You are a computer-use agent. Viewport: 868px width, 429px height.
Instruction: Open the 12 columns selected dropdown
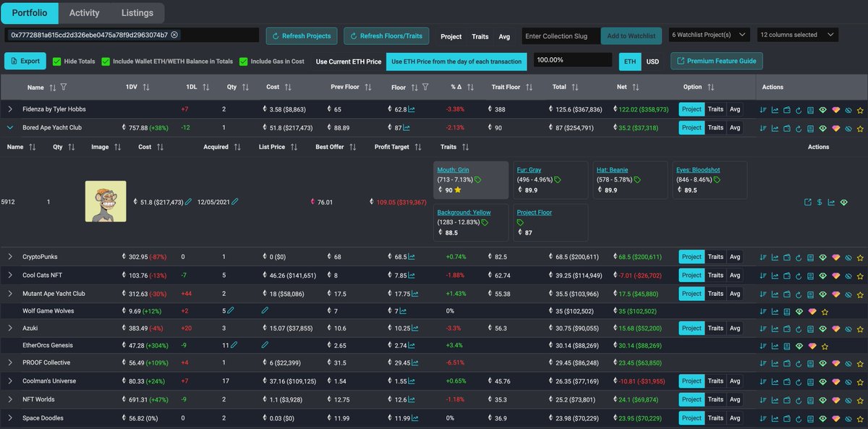798,35
